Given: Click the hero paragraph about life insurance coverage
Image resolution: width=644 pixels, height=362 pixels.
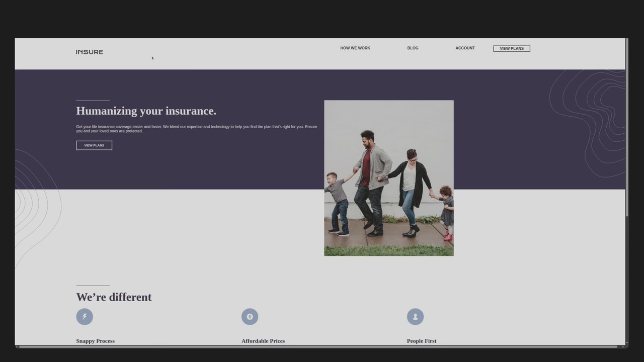Looking at the screenshot, I should point(197,129).
